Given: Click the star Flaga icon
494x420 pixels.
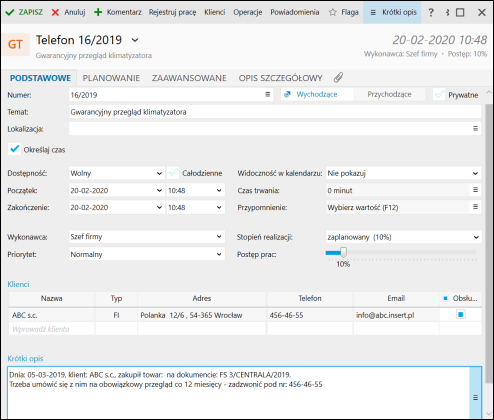Looking at the screenshot, I should click(x=332, y=12).
